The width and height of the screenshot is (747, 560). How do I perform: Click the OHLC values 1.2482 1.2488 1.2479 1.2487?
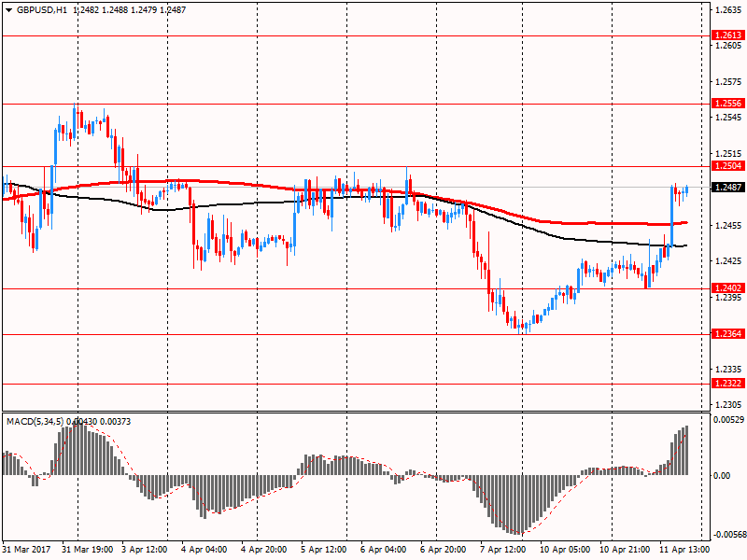point(130,10)
